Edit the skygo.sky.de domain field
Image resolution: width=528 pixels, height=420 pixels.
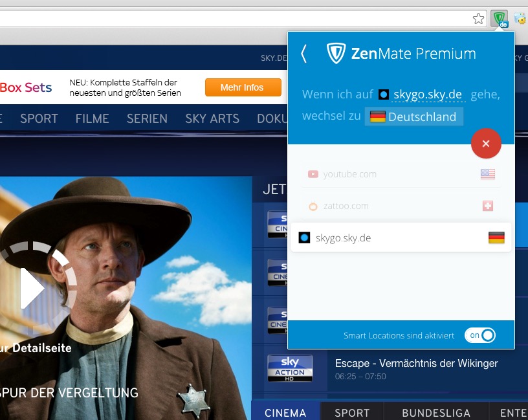pyautogui.click(x=428, y=94)
